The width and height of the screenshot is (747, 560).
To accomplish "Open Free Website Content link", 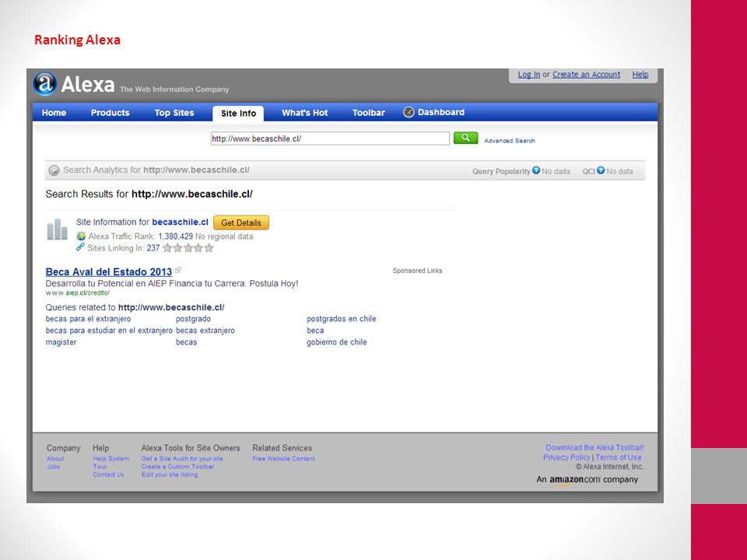I will [x=283, y=459].
